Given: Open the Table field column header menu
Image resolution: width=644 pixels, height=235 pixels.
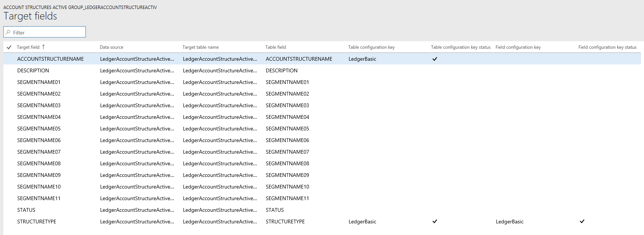Looking at the screenshot, I should click(x=276, y=47).
